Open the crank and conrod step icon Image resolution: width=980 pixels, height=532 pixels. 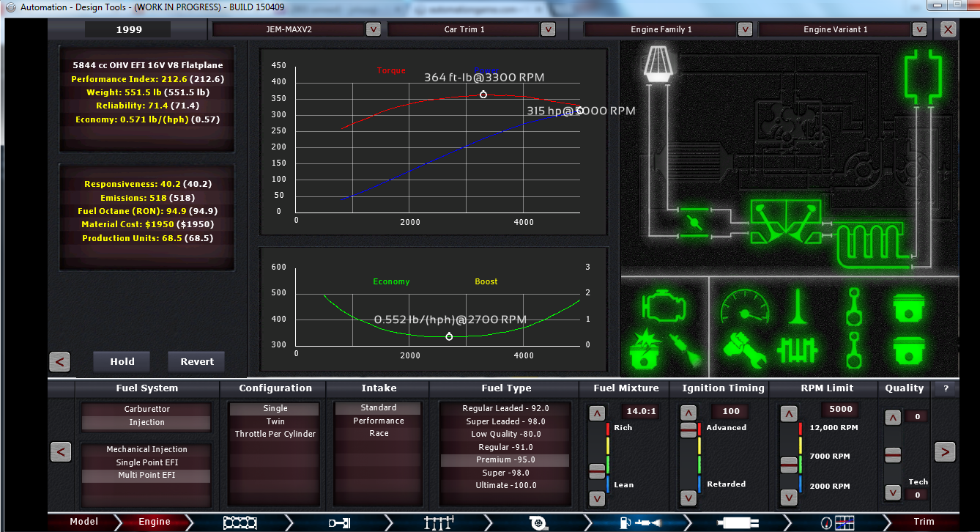[338, 522]
